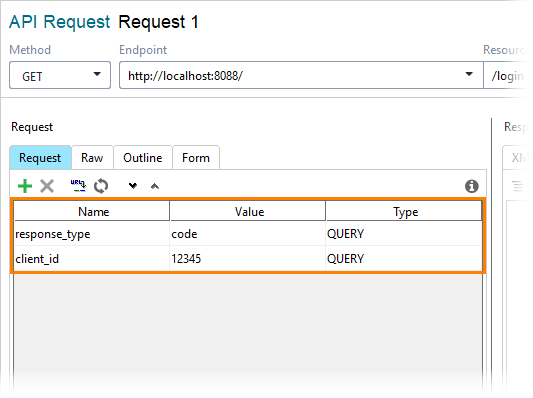Click the /login resource field
533x398 pixels.
tap(508, 75)
